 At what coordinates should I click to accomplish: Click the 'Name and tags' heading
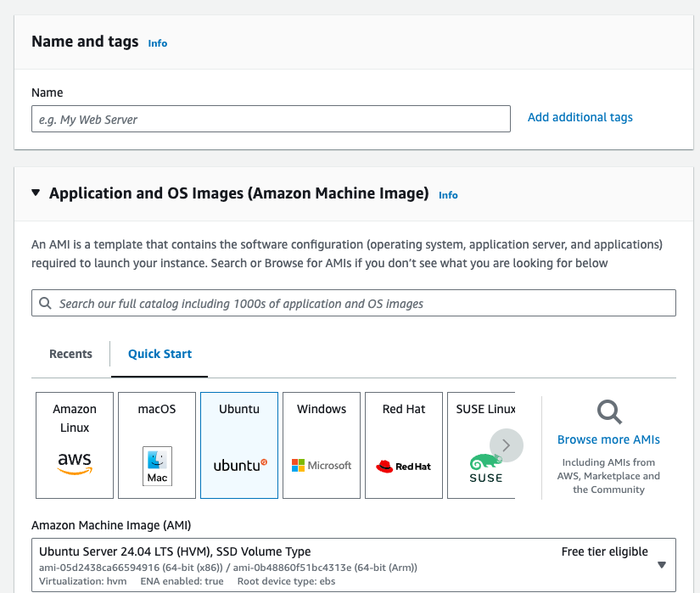coord(85,42)
